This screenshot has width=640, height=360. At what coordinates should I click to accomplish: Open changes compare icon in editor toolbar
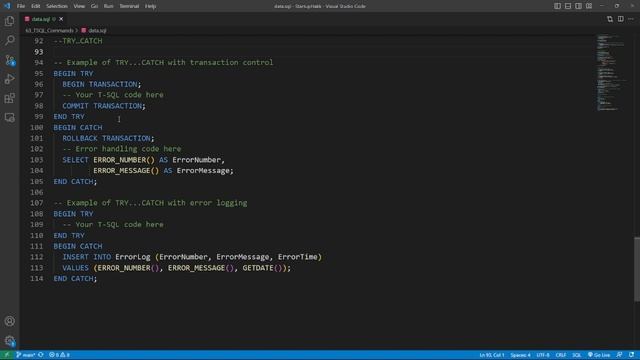610,19
